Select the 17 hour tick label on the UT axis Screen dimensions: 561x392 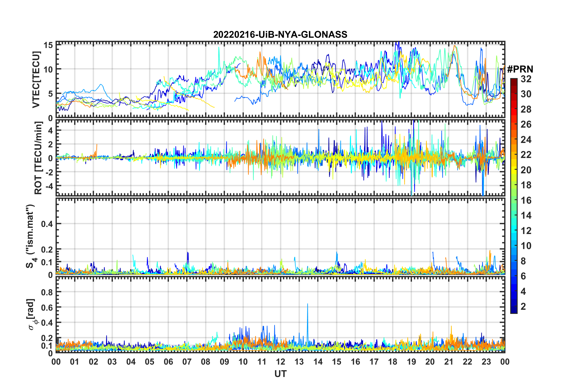(374, 362)
